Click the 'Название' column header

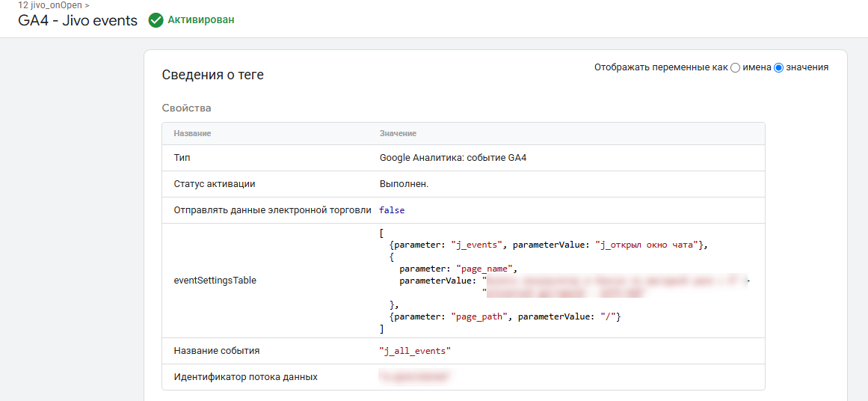[193, 133]
